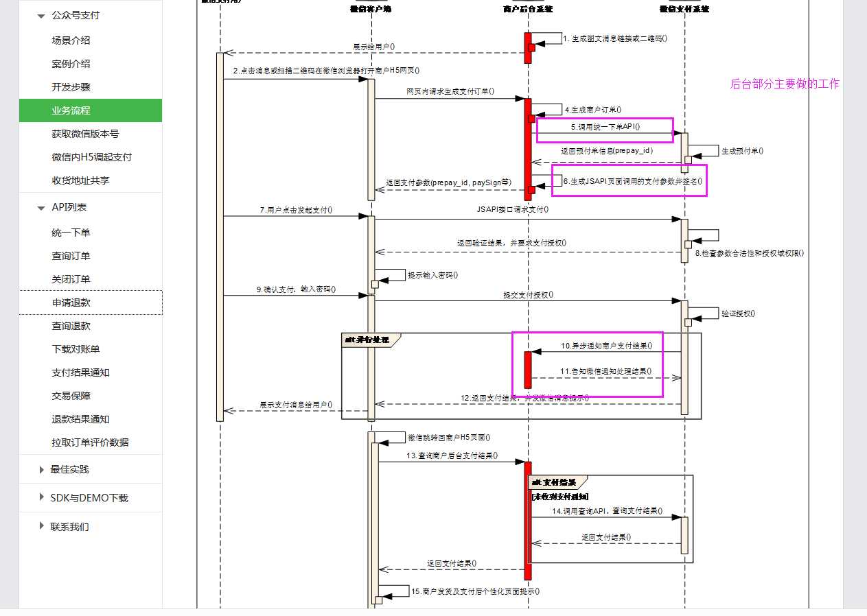Click the 后台部分主要做的工作 annotation text
This screenshot has width=867, height=616.
tap(785, 84)
